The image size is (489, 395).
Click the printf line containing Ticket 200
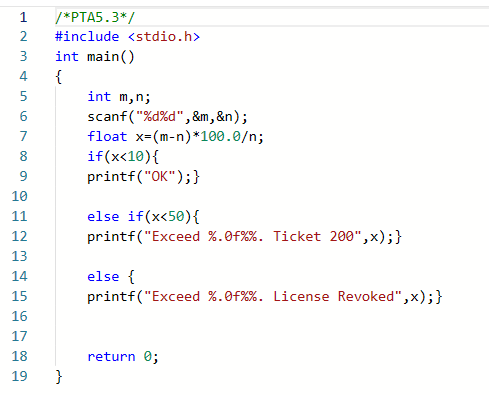point(245,237)
